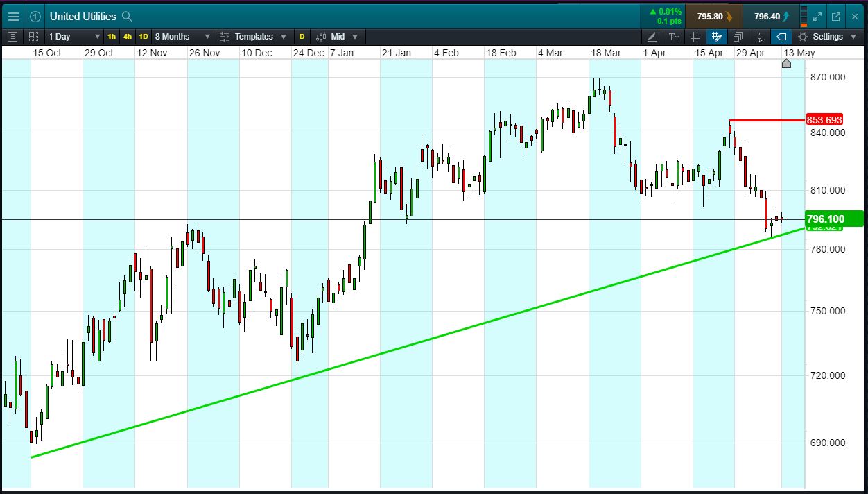Pop the chart out into new window
The image size is (868, 494).
[836, 17]
